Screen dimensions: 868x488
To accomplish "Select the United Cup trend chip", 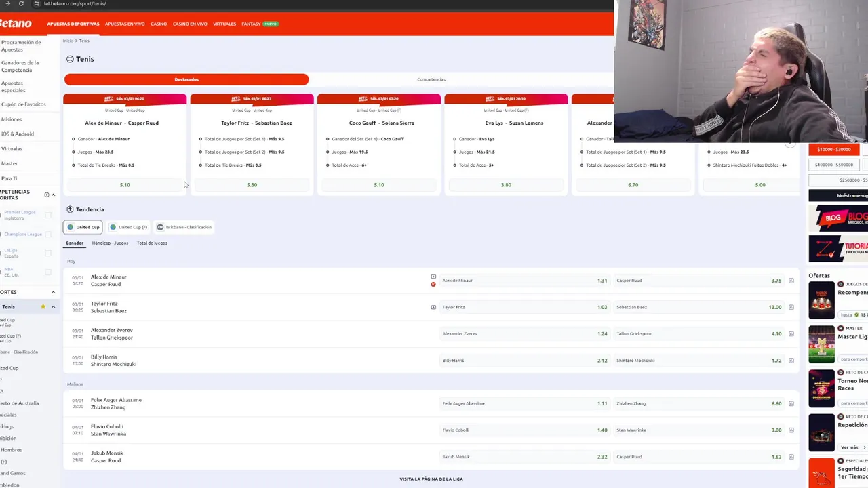I will [83, 227].
